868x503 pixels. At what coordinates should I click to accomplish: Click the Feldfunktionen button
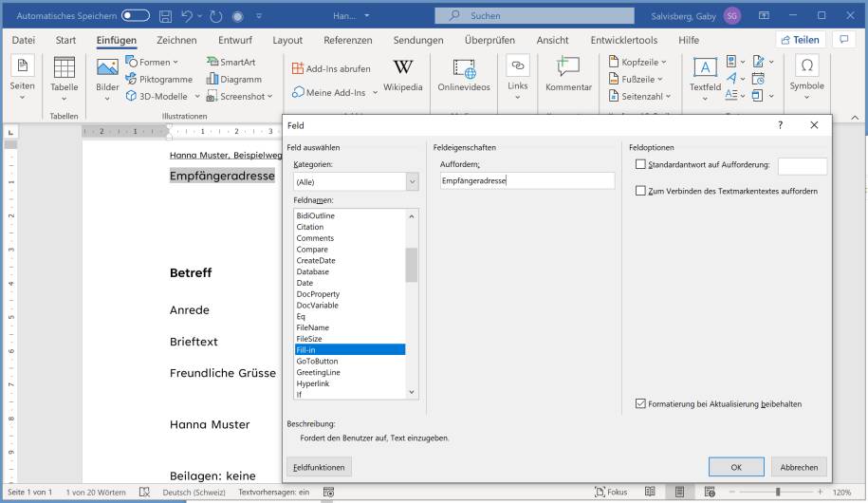point(318,467)
